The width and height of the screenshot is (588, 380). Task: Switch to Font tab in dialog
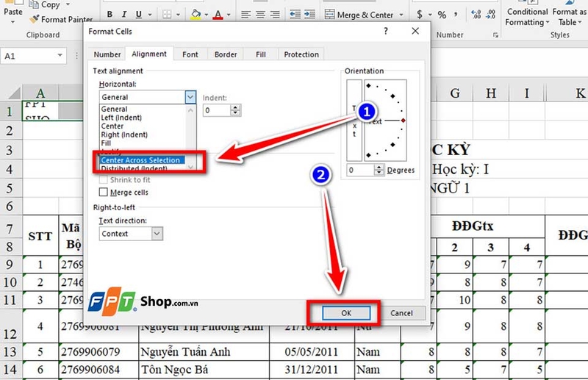point(190,54)
